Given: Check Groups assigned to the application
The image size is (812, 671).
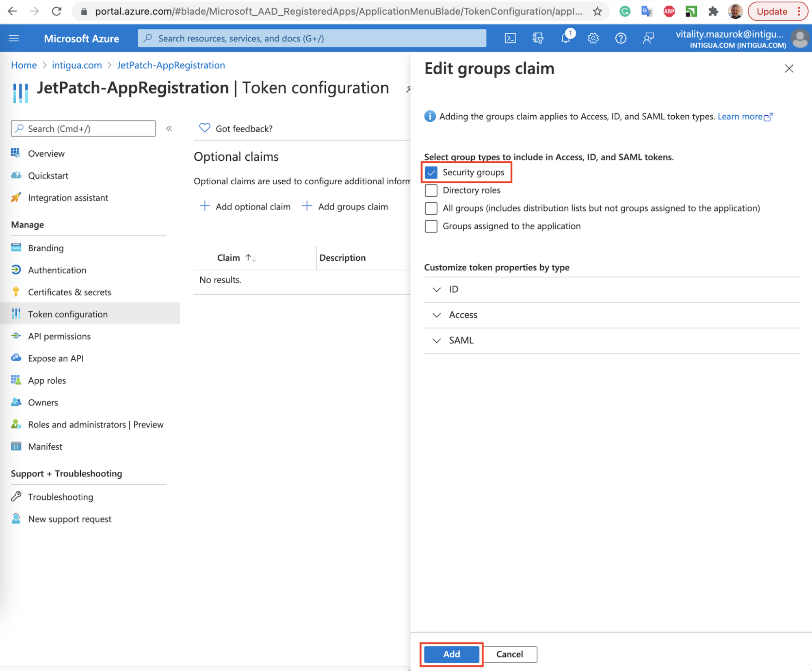Looking at the screenshot, I should (431, 226).
